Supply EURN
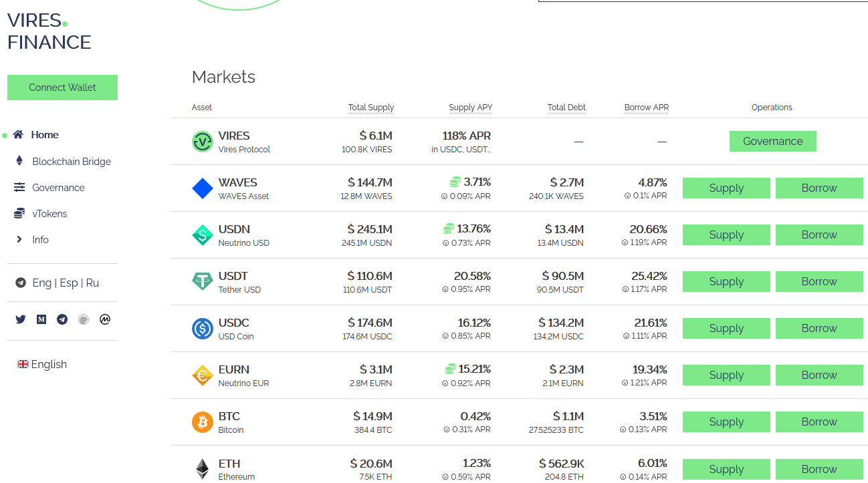 coord(726,375)
